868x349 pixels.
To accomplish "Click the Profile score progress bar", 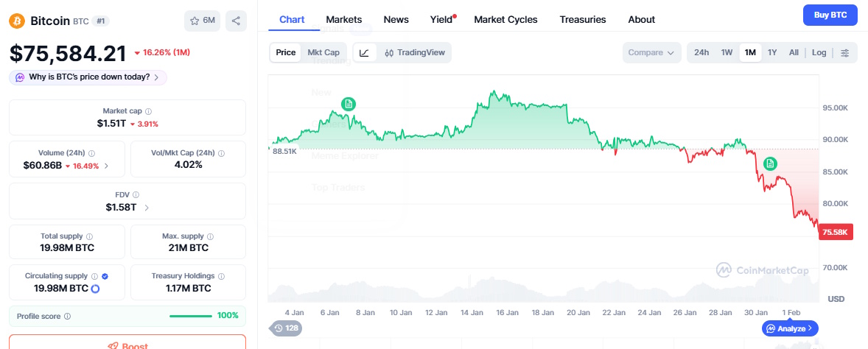I will click(x=190, y=316).
